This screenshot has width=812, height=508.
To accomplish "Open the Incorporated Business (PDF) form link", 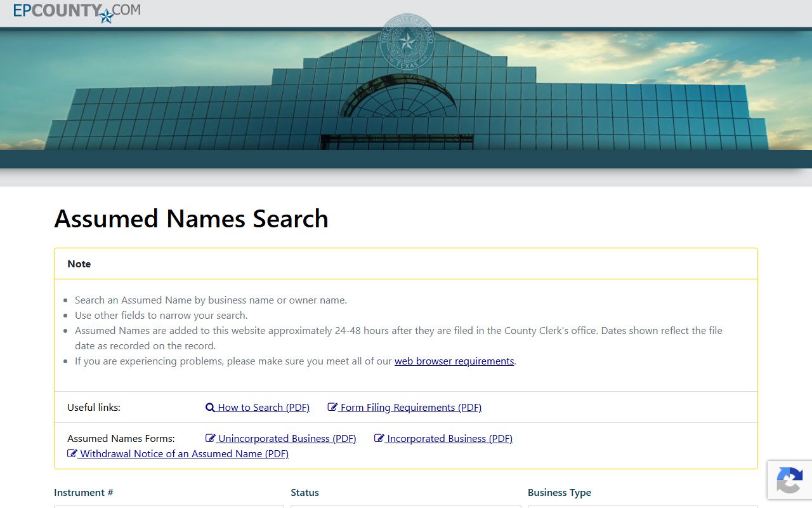I will pyautogui.click(x=443, y=439).
